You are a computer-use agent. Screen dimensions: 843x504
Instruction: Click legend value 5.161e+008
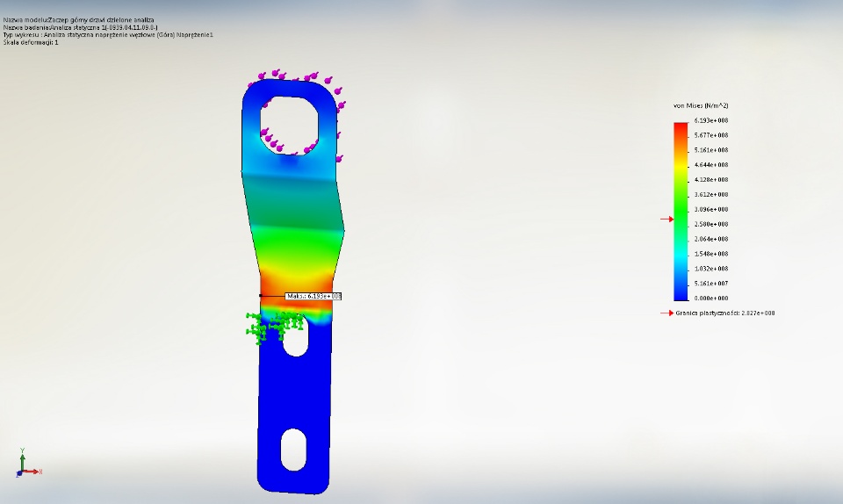710,150
